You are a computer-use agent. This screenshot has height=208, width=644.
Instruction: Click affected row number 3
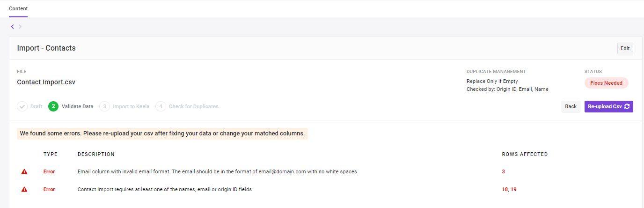click(504, 171)
